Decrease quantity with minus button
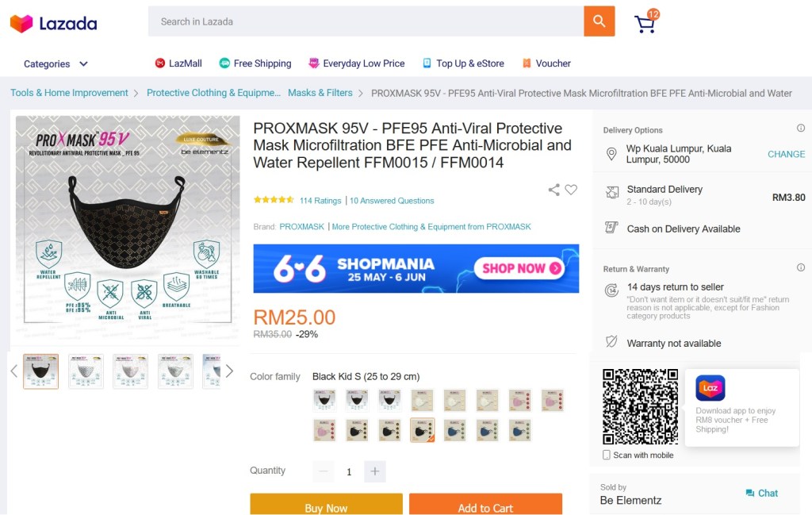The image size is (812, 515). [324, 471]
